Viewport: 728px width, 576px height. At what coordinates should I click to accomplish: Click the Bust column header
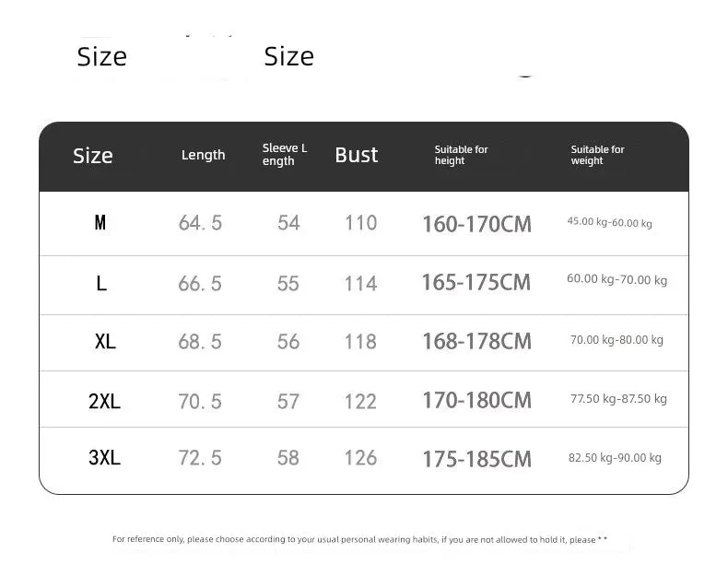coord(356,155)
